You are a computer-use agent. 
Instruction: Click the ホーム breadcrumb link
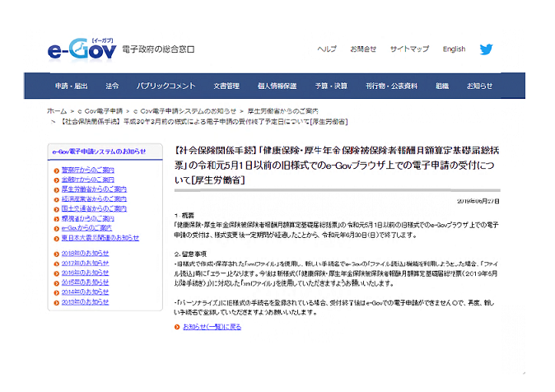click(x=57, y=110)
